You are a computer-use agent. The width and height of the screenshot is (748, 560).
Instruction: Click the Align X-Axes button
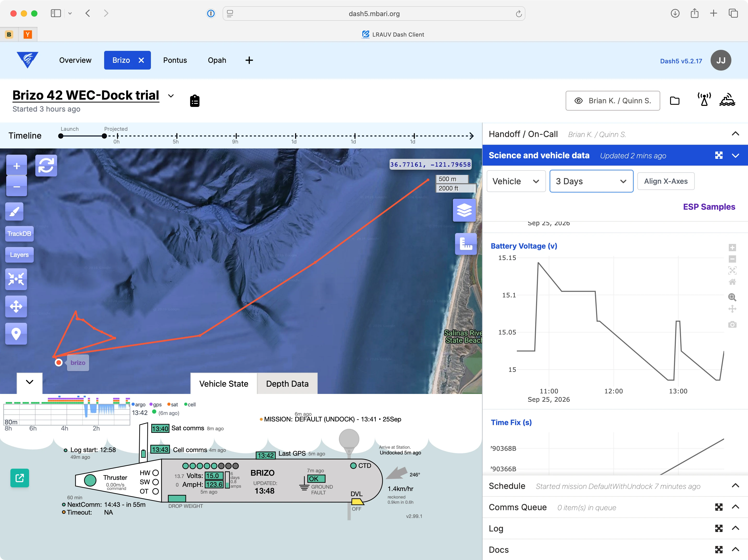665,181
